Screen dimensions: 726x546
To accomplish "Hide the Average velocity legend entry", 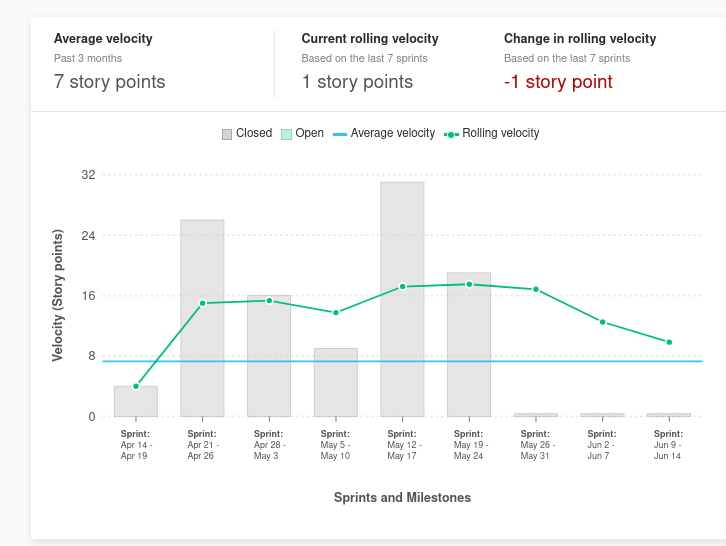I will 392,133.
